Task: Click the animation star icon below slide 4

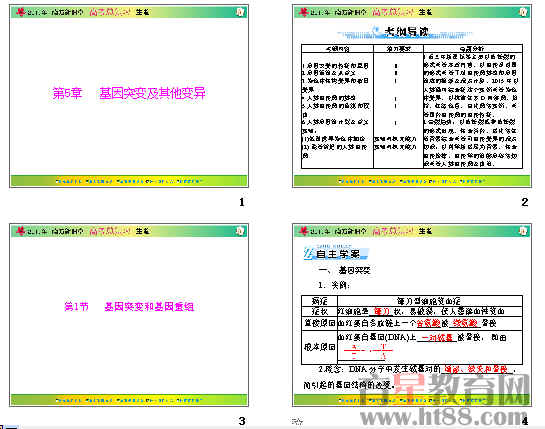Action: pyautogui.click(x=297, y=421)
